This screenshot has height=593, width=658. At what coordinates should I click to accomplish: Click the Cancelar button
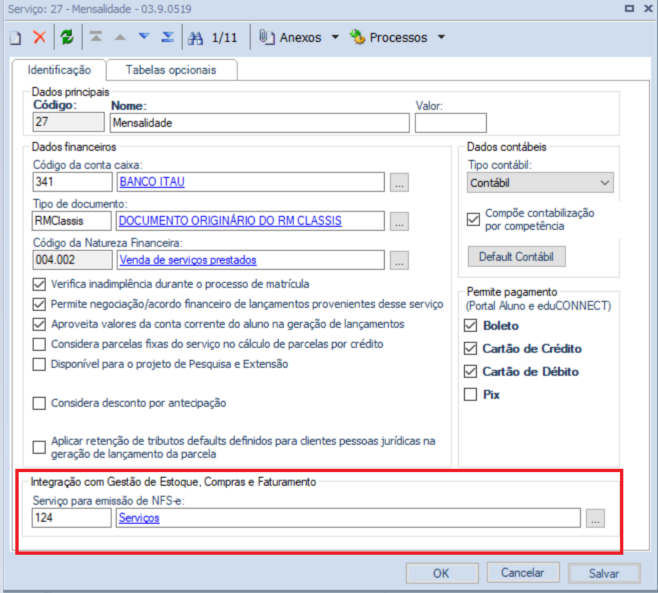pos(523,573)
